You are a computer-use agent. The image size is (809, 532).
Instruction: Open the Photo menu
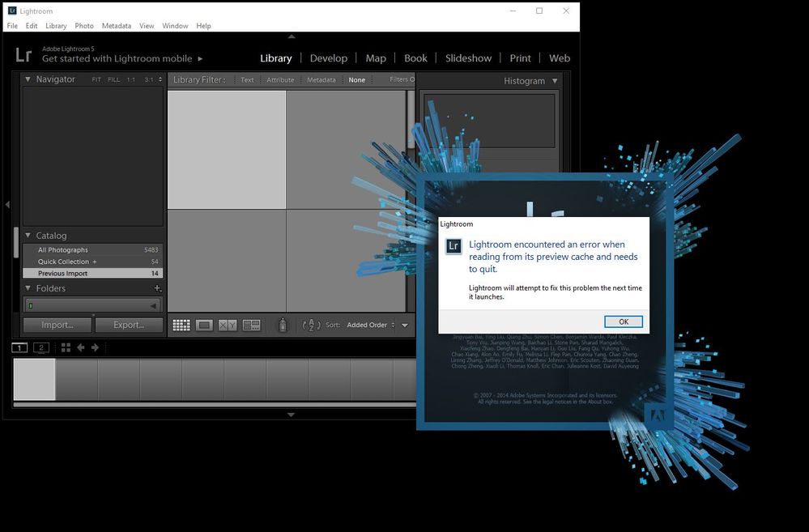coord(84,26)
